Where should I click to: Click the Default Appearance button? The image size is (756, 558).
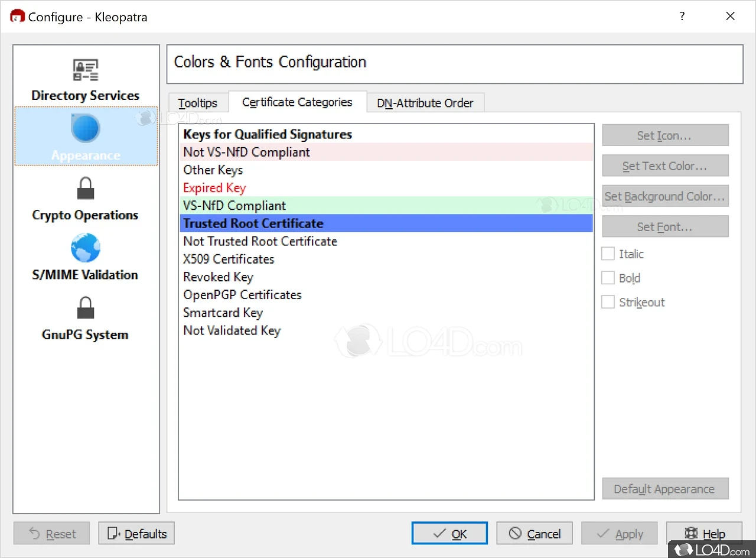[x=665, y=489]
